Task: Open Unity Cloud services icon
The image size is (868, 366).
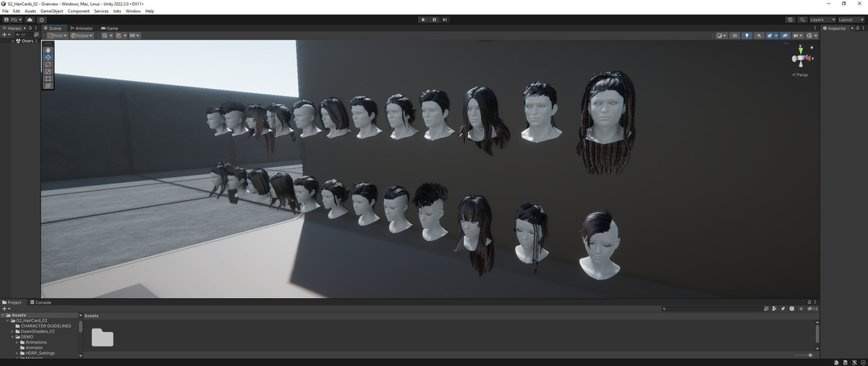Action: [30, 20]
